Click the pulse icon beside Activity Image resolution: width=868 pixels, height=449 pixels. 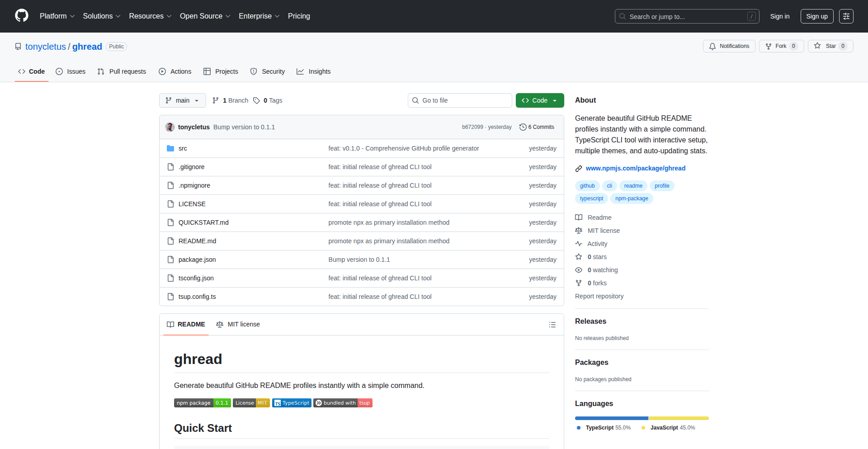pyautogui.click(x=579, y=244)
